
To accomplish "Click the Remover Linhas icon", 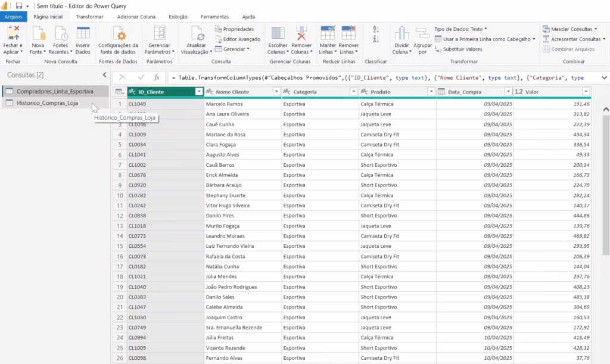I will 348,33.
